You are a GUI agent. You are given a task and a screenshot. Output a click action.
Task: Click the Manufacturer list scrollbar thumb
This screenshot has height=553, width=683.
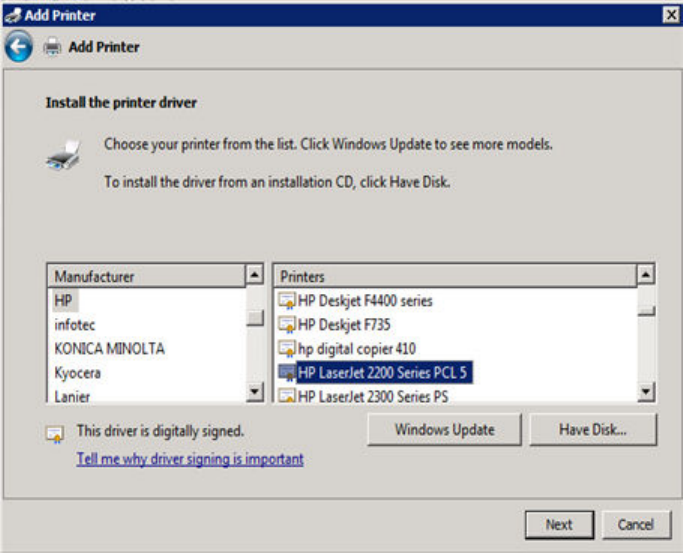[x=255, y=317]
